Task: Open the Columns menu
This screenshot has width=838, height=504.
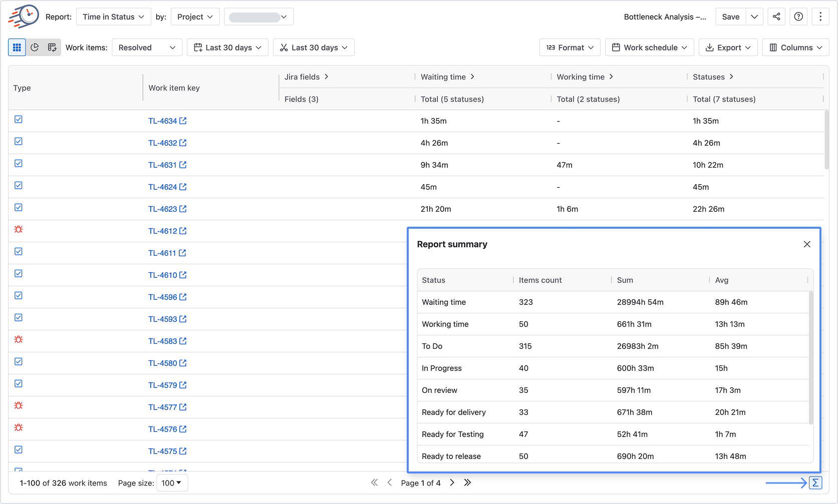Action: [796, 48]
